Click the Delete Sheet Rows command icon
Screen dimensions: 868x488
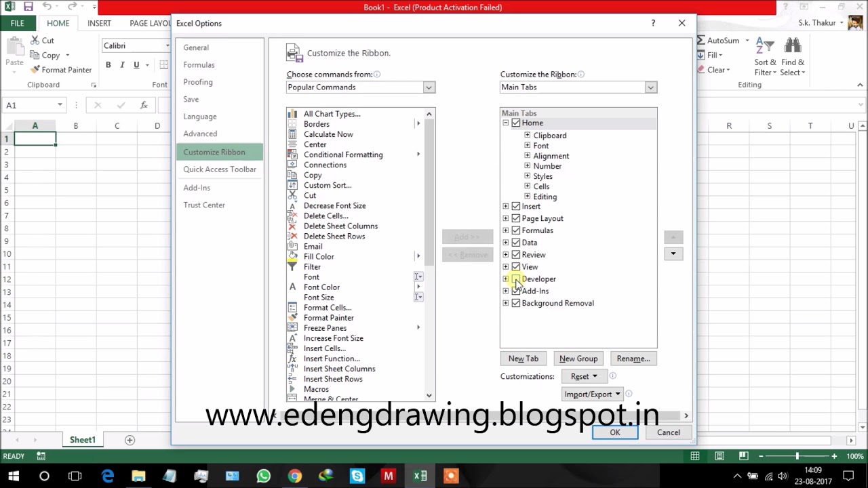(x=292, y=236)
